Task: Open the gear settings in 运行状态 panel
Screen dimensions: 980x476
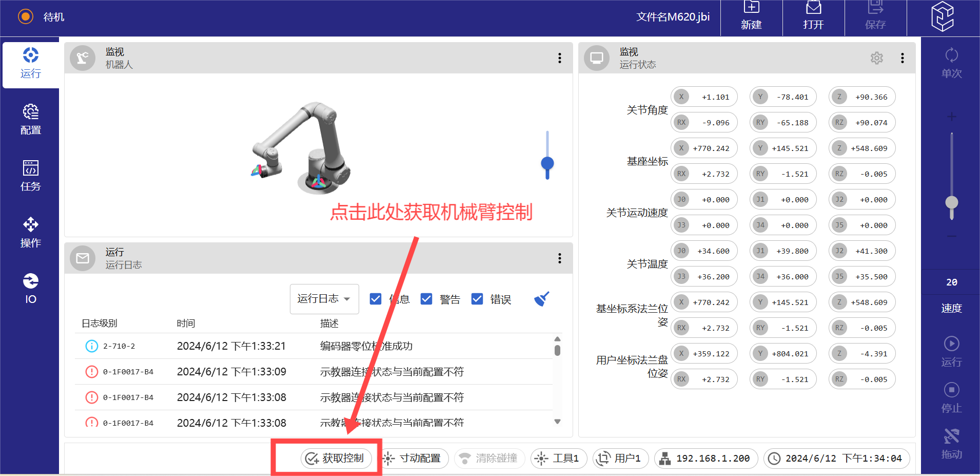Action: click(876, 58)
